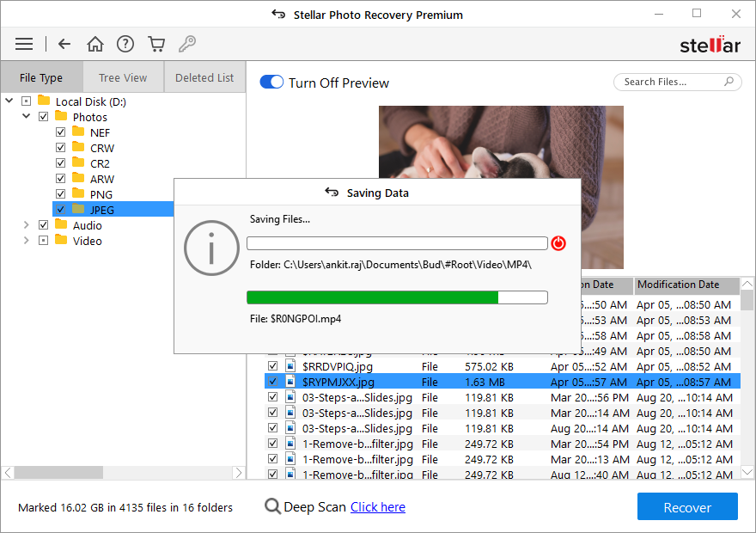Click the Deep Scan magnifier icon
This screenshot has width=756, height=533.
tap(272, 506)
